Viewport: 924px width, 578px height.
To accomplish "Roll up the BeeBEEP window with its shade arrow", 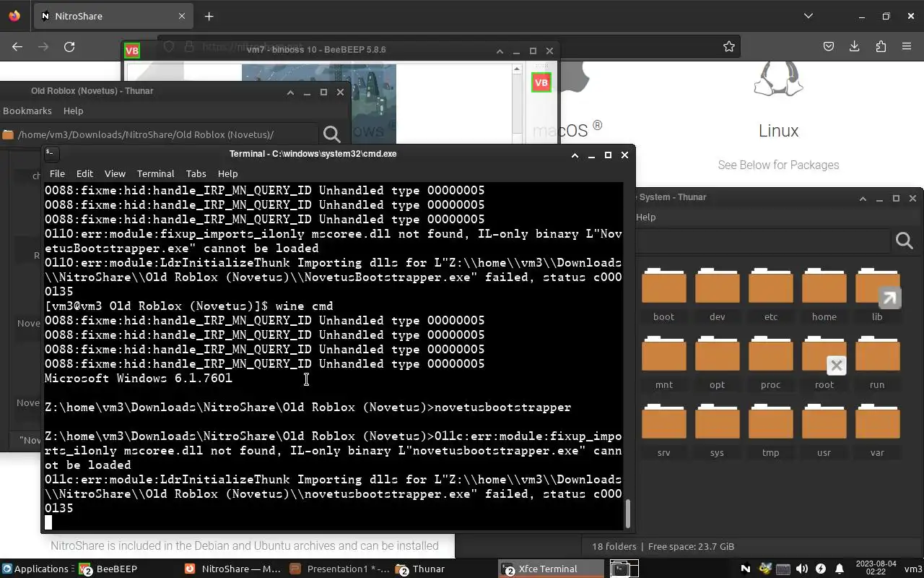I will 499,51.
